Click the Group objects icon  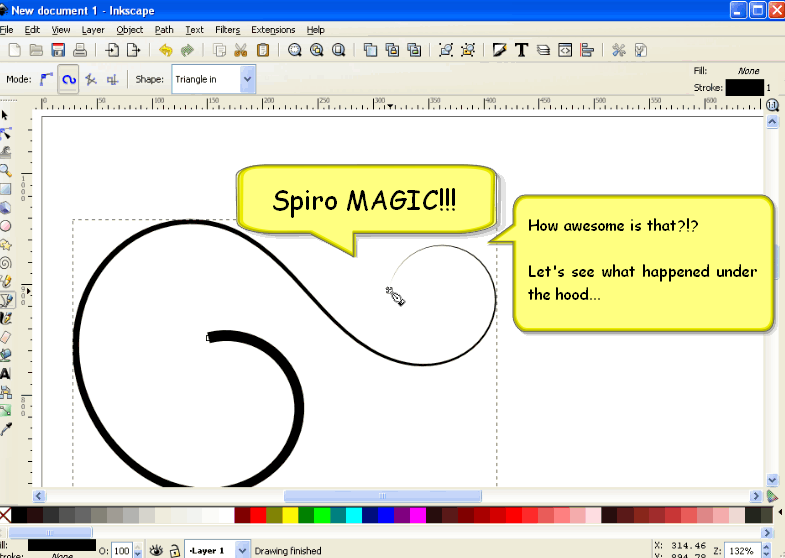[x=446, y=50]
